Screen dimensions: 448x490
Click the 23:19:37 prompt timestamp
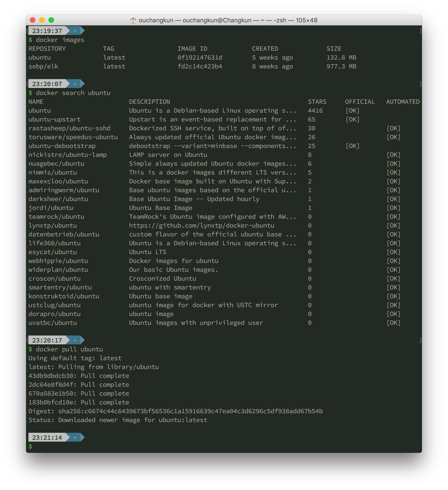47,31
